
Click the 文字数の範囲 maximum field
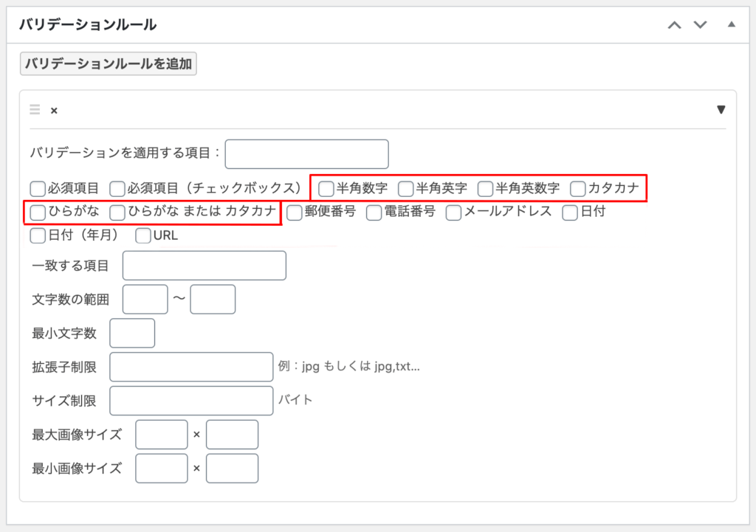pos(213,300)
